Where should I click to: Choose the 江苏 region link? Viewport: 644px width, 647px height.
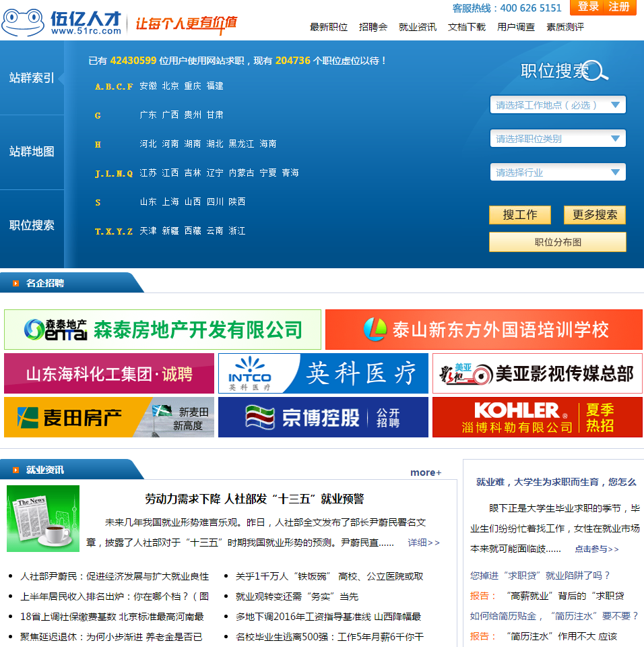point(148,173)
